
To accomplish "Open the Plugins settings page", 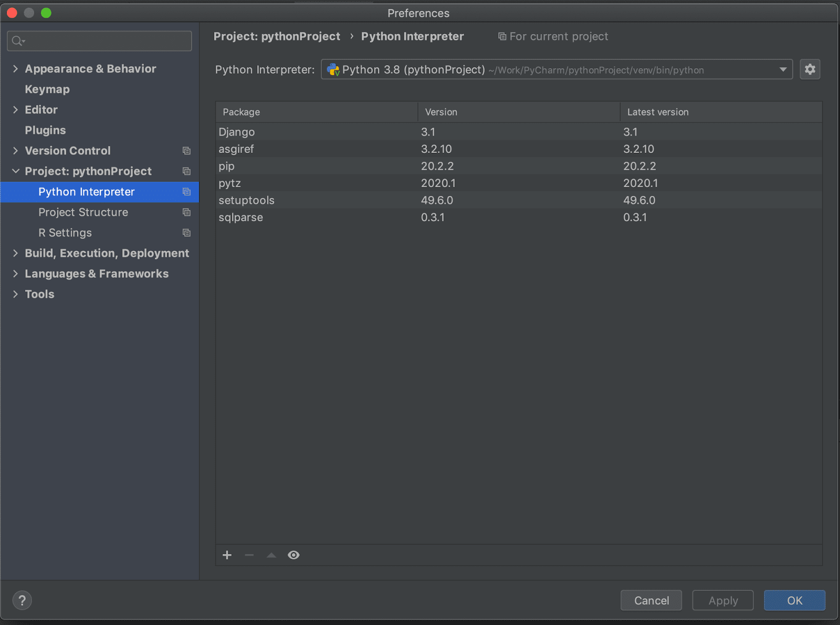I will point(45,130).
